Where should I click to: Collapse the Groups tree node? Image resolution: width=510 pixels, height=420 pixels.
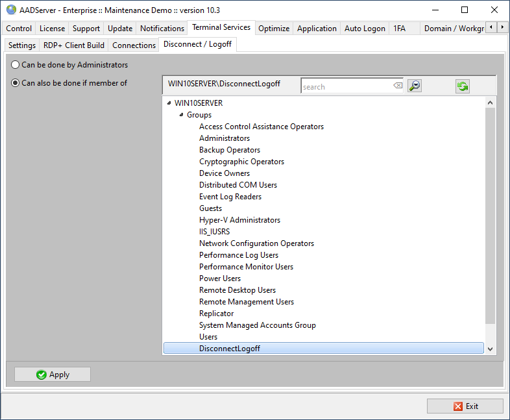click(x=181, y=115)
